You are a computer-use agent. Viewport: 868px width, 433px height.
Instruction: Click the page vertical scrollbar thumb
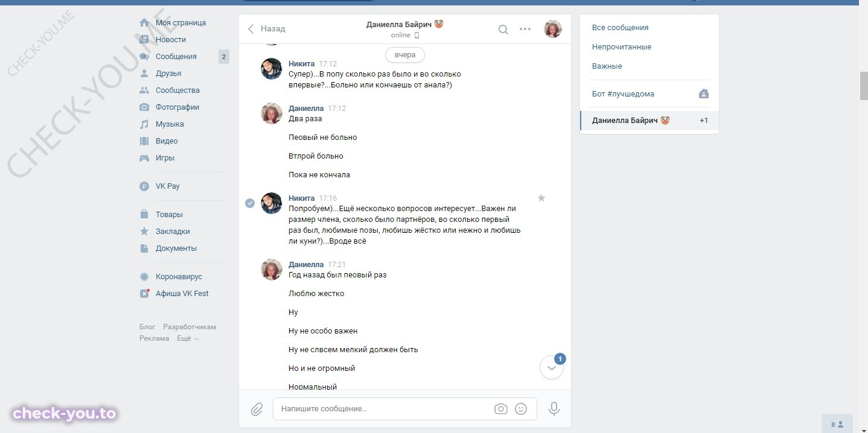tap(864, 86)
